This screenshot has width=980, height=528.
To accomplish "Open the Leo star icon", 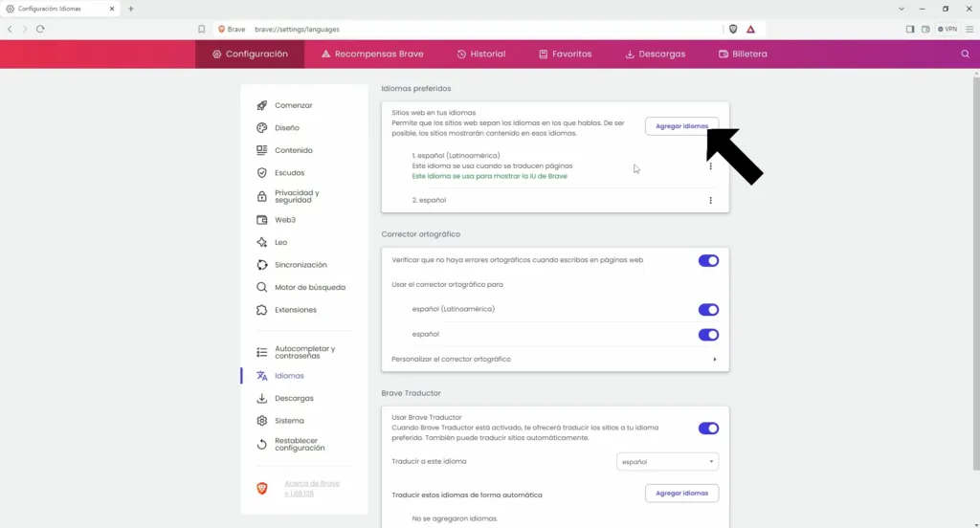I will (262, 242).
